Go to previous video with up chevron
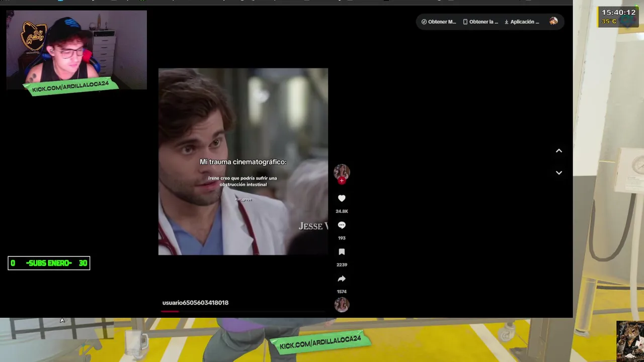Viewport: 644px width, 362px height. pyautogui.click(x=558, y=151)
